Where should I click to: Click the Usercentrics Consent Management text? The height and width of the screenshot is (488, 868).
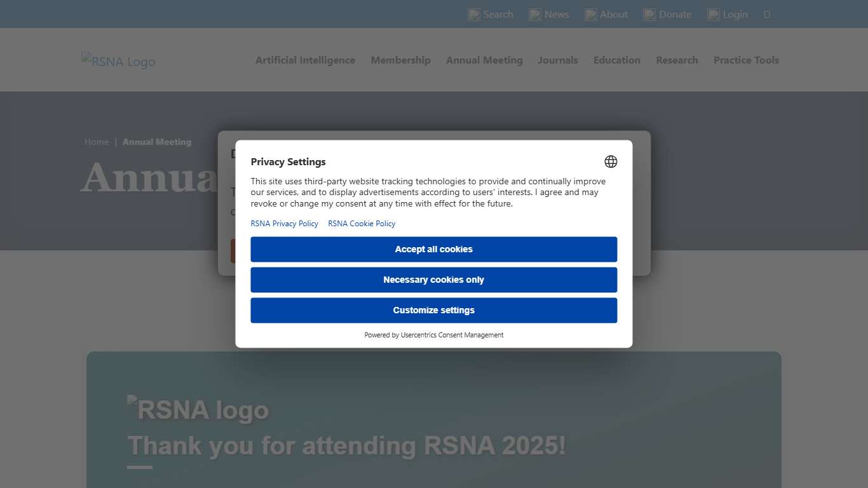(451, 335)
